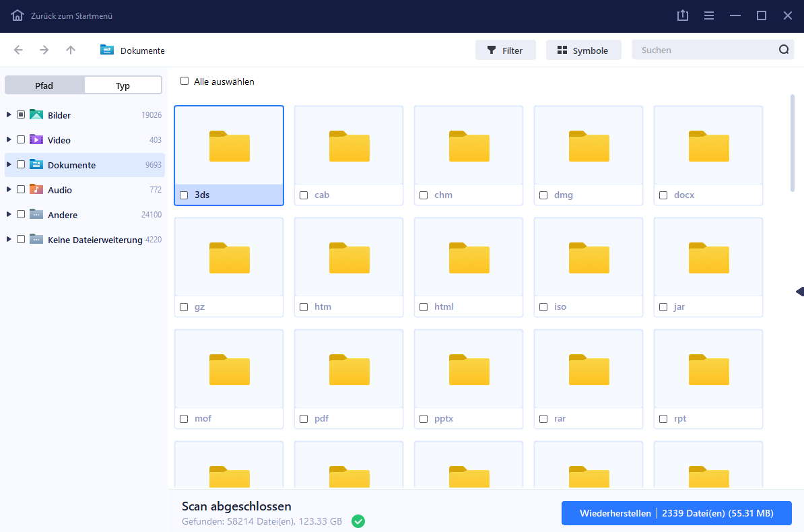Click the home icon to return to start menu
The height and width of the screenshot is (532, 804).
pos(18,15)
